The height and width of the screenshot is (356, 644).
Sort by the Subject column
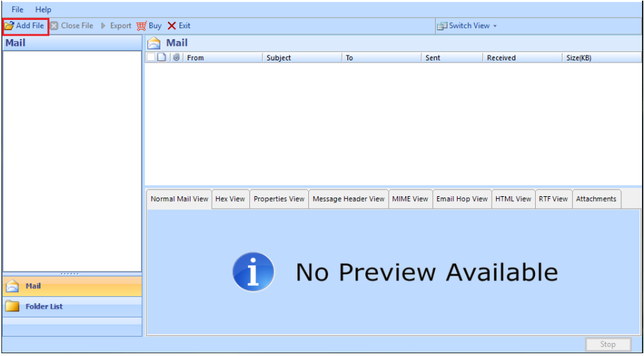(302, 58)
